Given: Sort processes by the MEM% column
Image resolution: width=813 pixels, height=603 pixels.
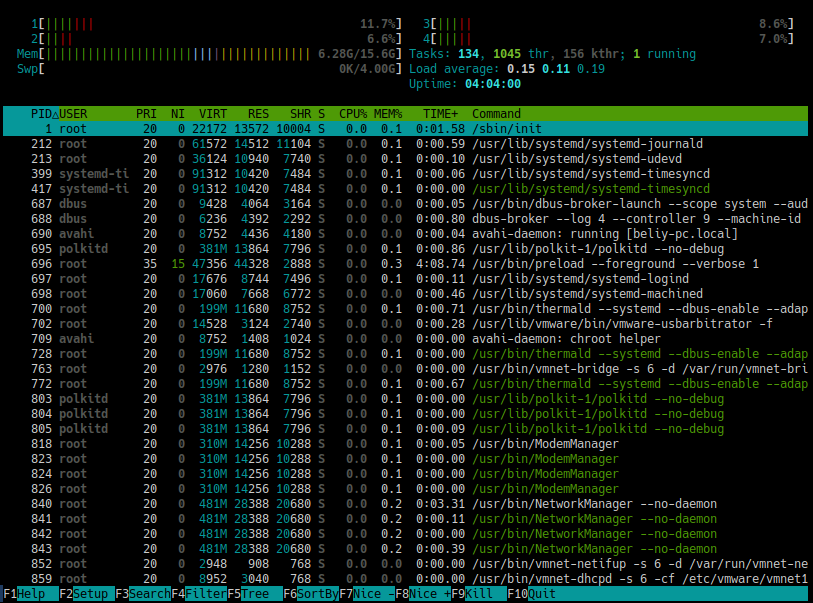Looking at the screenshot, I should coord(387,113).
